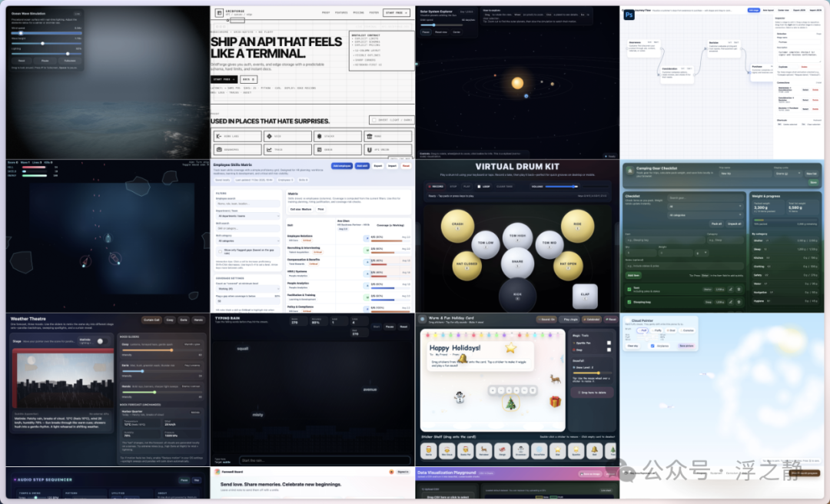Click Save picture in Cloud Painter
Image resolution: width=830 pixels, height=504 pixels.
(x=686, y=346)
